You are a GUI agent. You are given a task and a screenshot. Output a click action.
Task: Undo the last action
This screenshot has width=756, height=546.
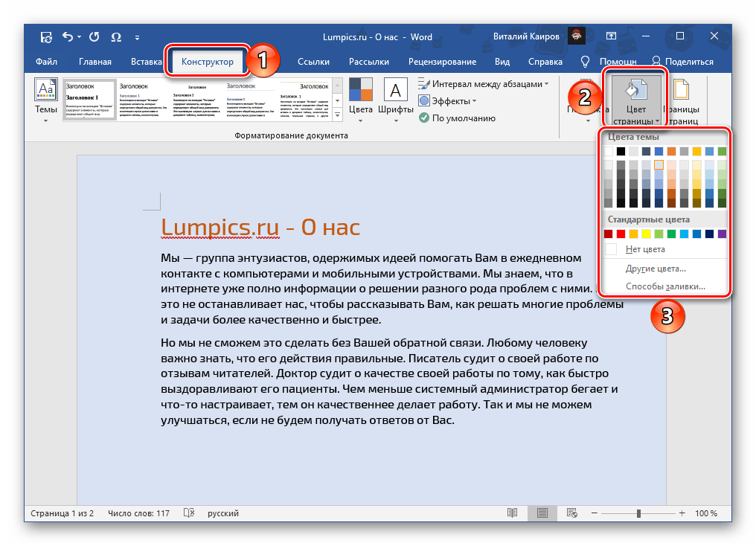pyautogui.click(x=68, y=36)
